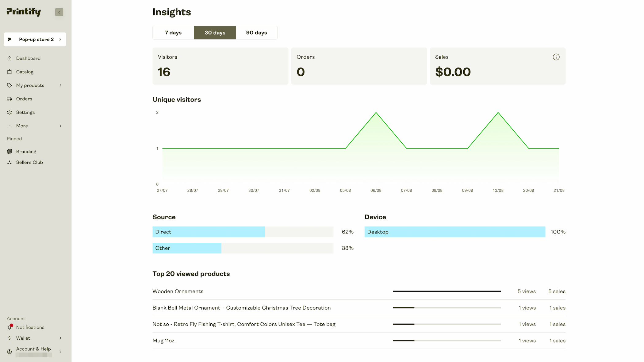Click the My products tag icon
This screenshot has width=644, height=362.
pos(10,85)
